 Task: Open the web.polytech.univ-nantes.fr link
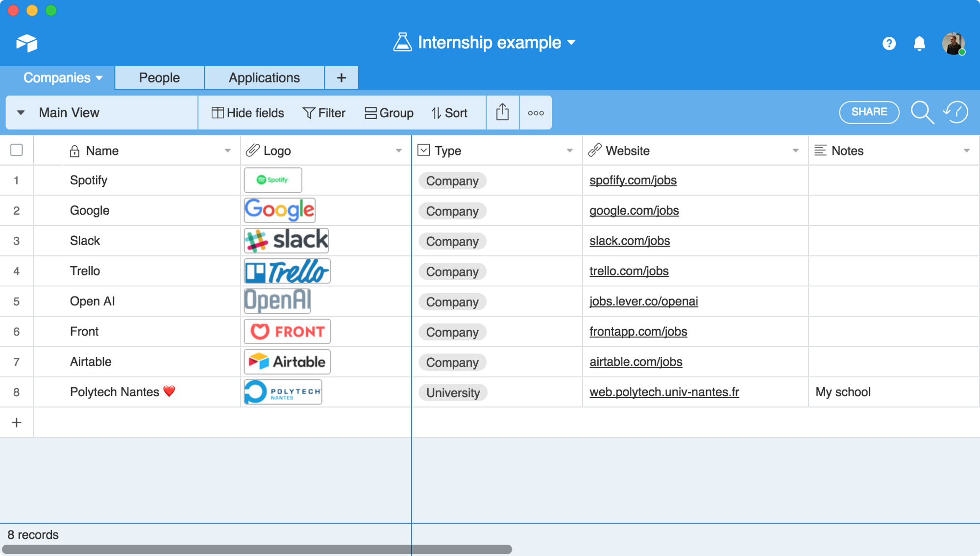click(664, 392)
